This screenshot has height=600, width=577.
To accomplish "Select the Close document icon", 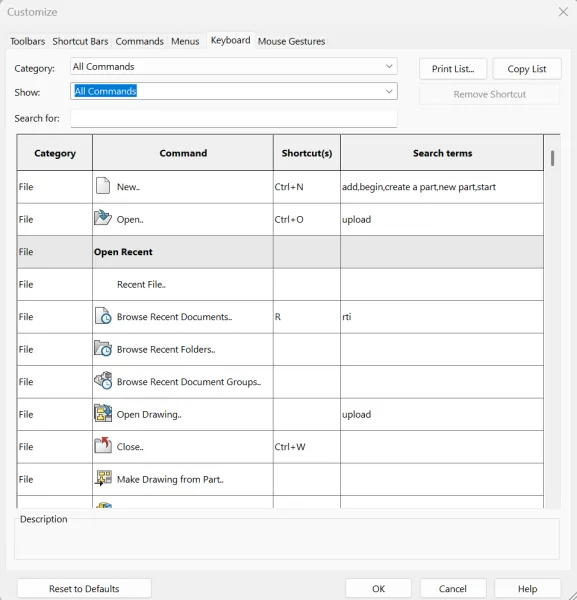I will tap(103, 446).
